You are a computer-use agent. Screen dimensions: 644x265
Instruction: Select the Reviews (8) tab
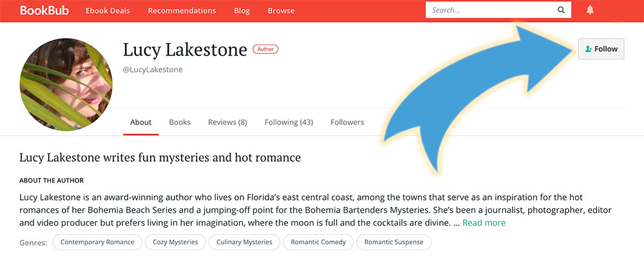pyautogui.click(x=227, y=123)
